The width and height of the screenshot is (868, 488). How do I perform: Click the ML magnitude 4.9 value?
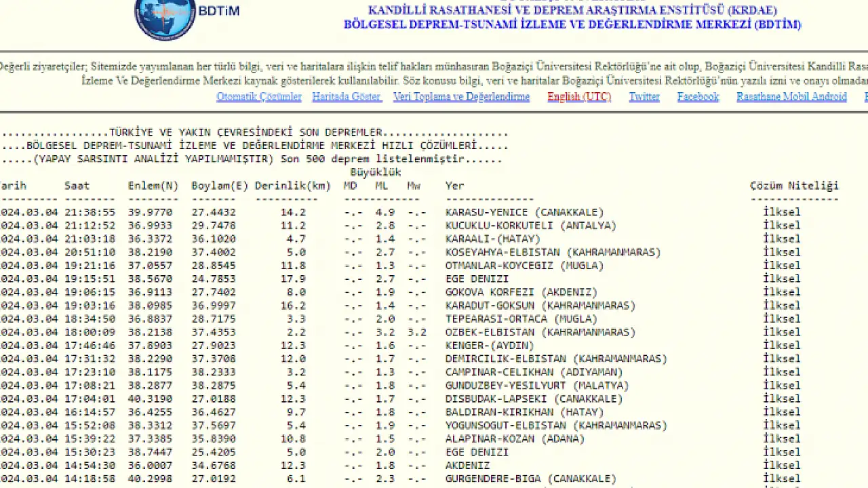coord(385,212)
